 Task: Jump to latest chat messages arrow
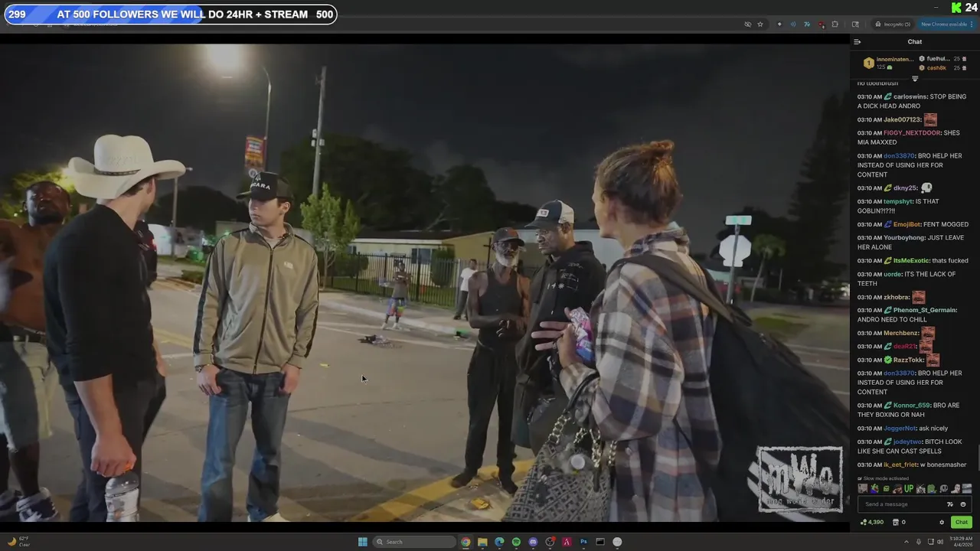pyautogui.click(x=914, y=79)
